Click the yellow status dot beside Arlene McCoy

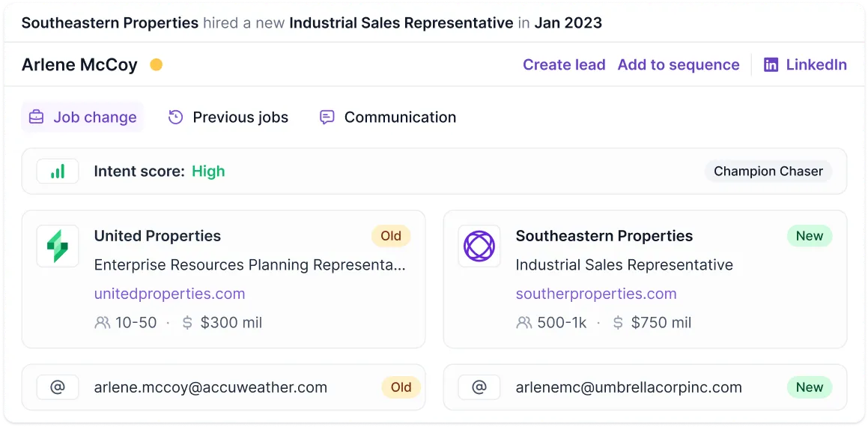(x=156, y=64)
